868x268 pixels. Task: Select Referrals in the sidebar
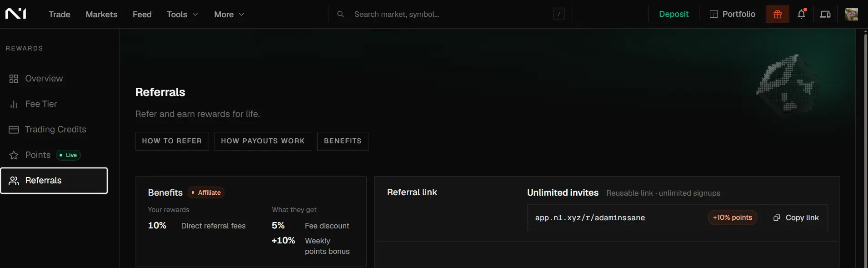click(x=54, y=181)
